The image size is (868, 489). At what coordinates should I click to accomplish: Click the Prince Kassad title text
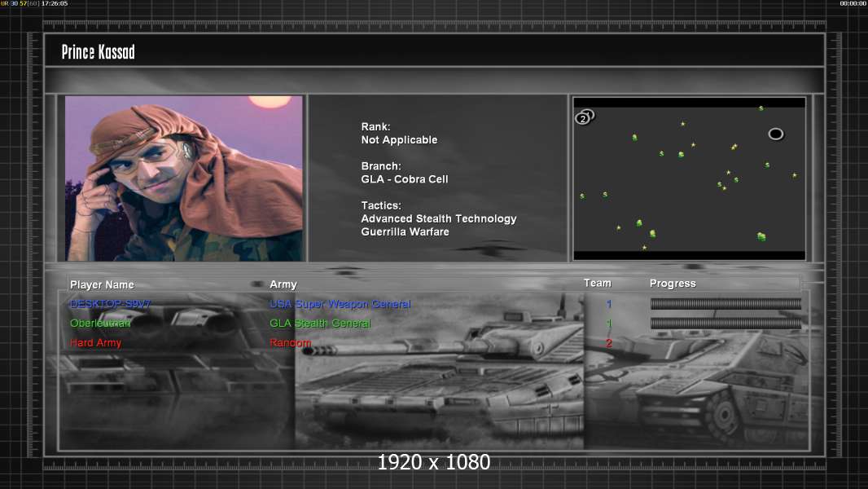[x=98, y=52]
